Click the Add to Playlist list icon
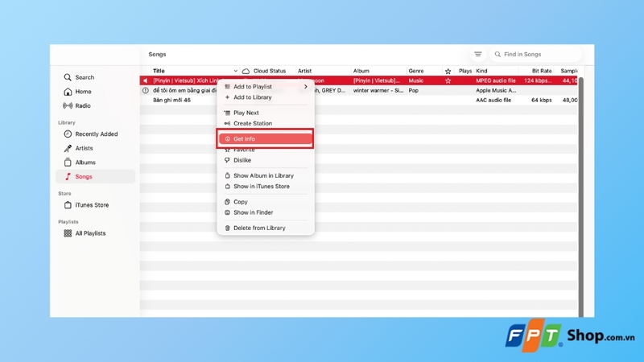 227,87
